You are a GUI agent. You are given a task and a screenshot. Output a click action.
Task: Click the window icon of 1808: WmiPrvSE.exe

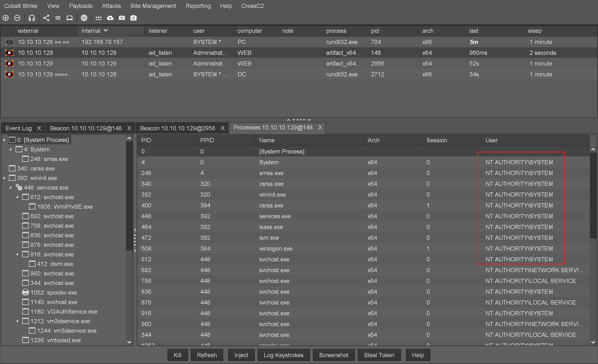coord(32,207)
